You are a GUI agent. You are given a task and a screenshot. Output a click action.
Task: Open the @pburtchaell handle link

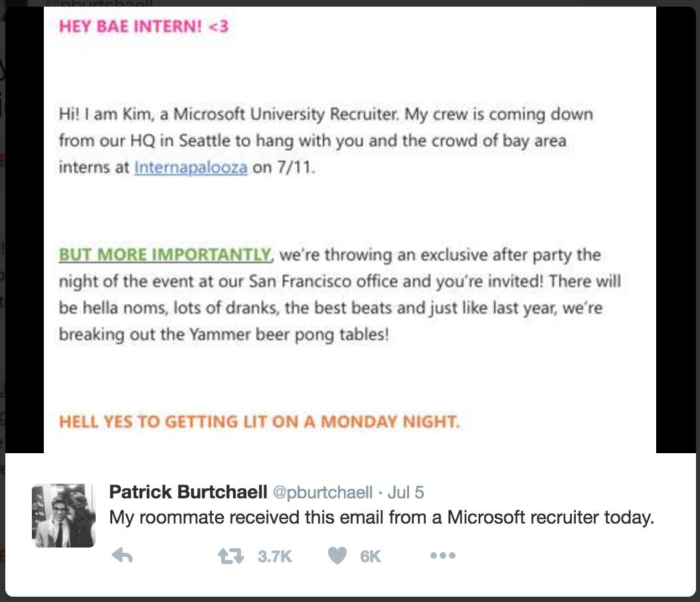pos(323,492)
